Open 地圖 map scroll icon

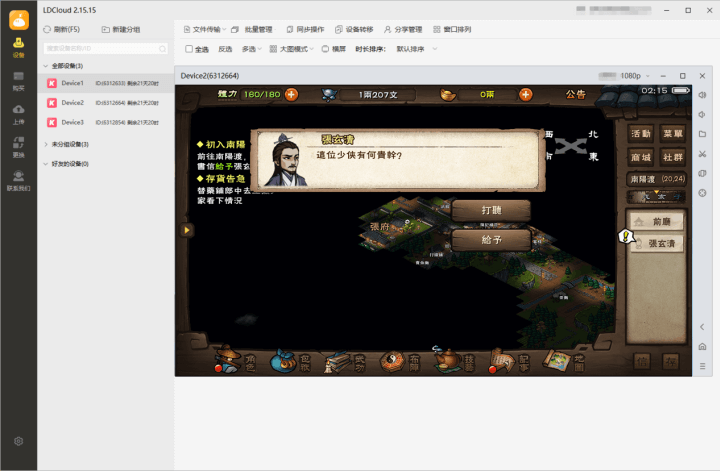[x=564, y=361]
